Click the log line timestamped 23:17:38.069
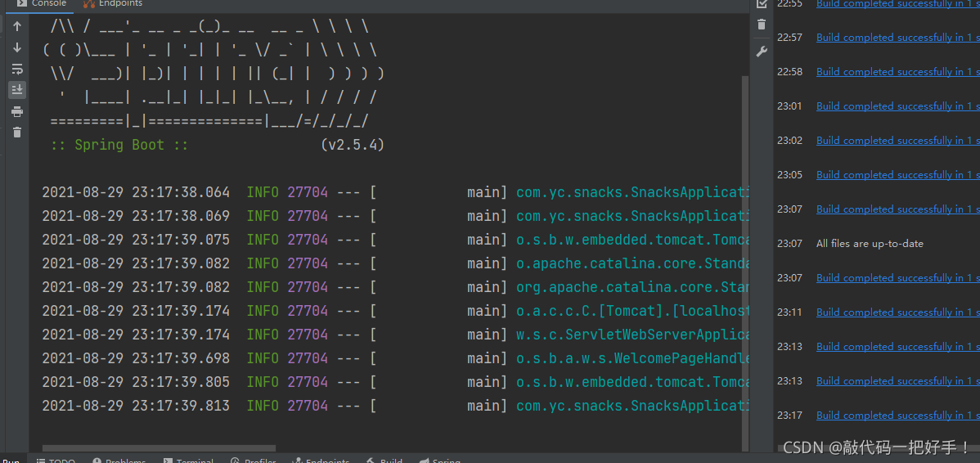This screenshot has width=980, height=463. pos(396,216)
